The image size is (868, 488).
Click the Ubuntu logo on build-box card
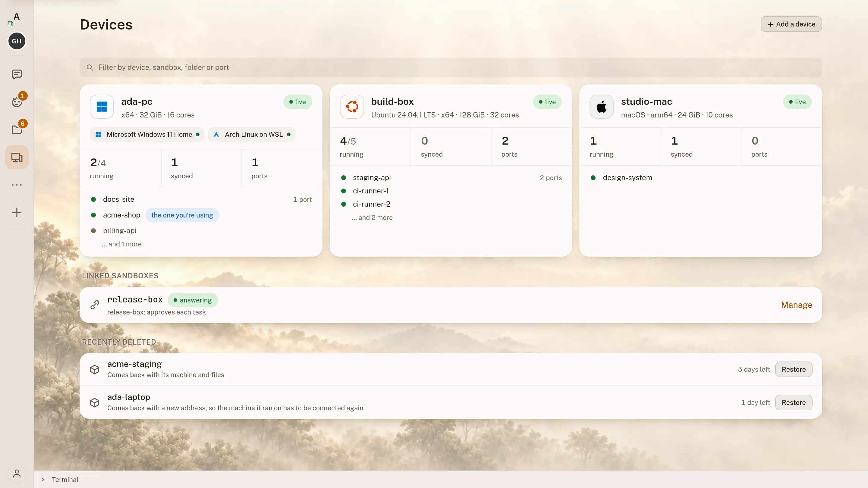[x=352, y=107]
